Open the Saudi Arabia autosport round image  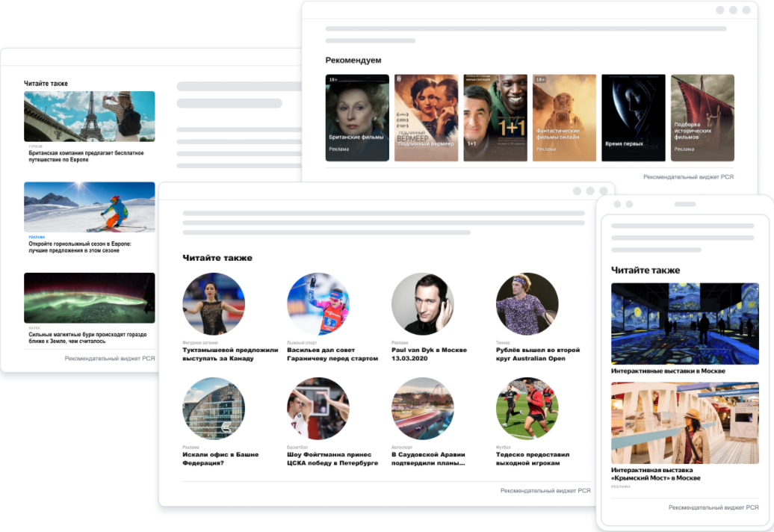click(423, 408)
